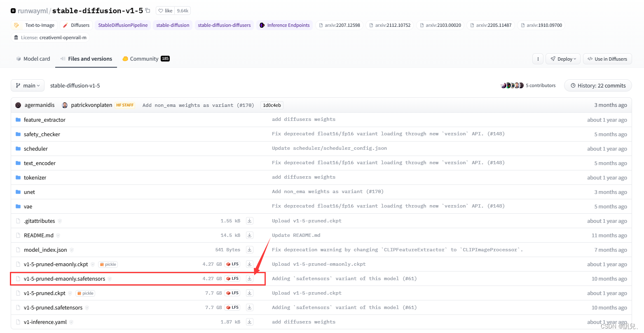Open the arxiv:1910.09700 paper tag
Viewport: 644px width, 333px height.
(x=541, y=25)
